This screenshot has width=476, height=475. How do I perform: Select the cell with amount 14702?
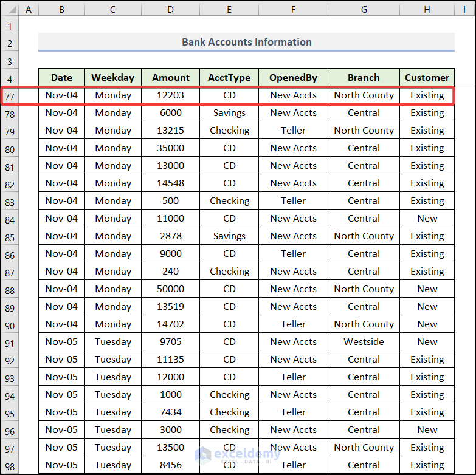point(171,324)
